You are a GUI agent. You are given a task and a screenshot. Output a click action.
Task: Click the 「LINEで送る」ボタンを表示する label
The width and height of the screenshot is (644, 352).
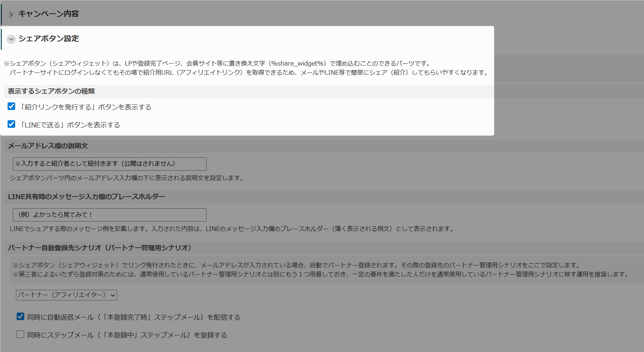(x=70, y=125)
